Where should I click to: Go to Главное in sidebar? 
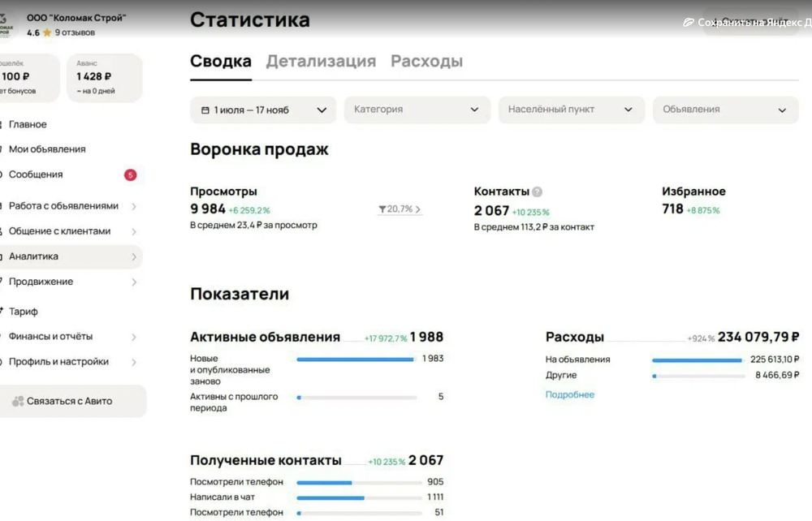click(x=28, y=124)
